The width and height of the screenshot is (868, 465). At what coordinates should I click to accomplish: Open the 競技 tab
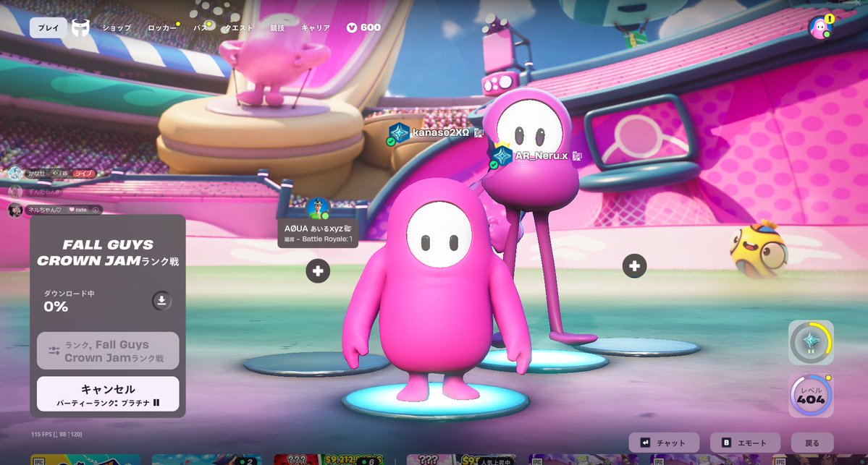[277, 27]
